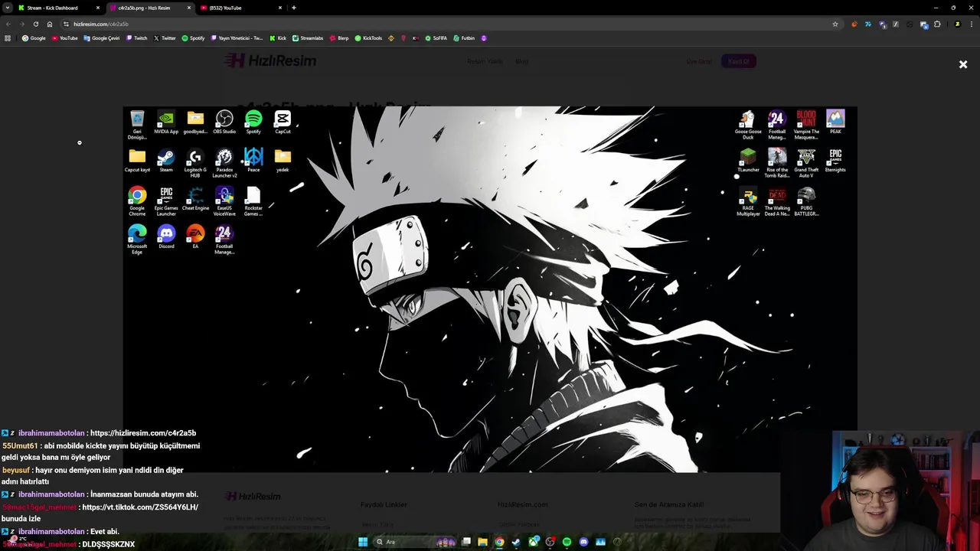Open the orange extension icon in the toolbar
Screen dimensions: 980x551
854,24
